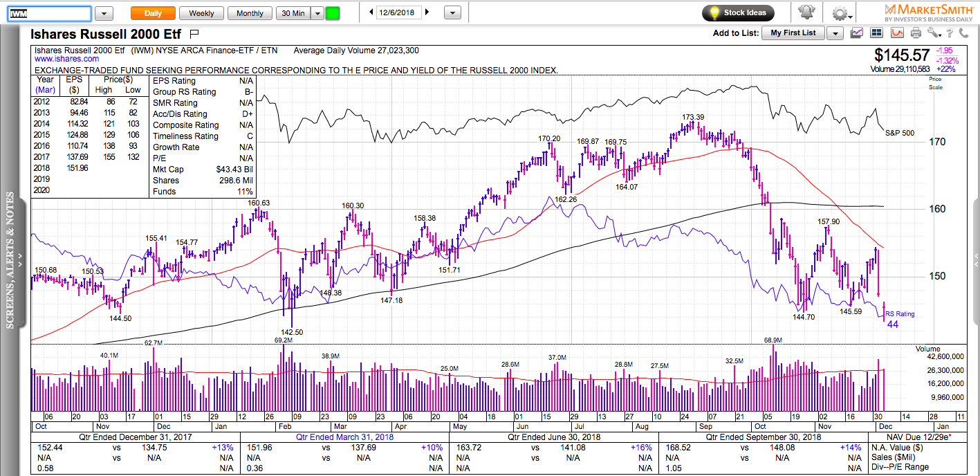The height and width of the screenshot is (476, 980).
Task: Open the wrench tools menu
Action: coord(934,33)
